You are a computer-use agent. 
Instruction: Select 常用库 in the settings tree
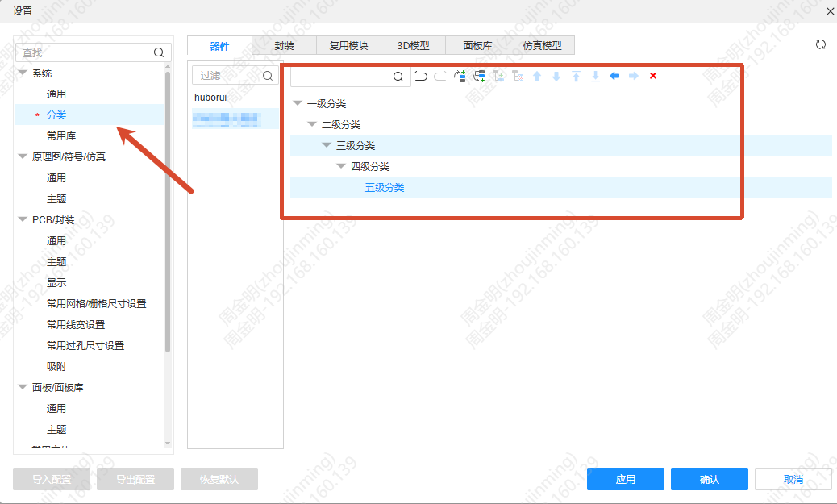click(61, 135)
